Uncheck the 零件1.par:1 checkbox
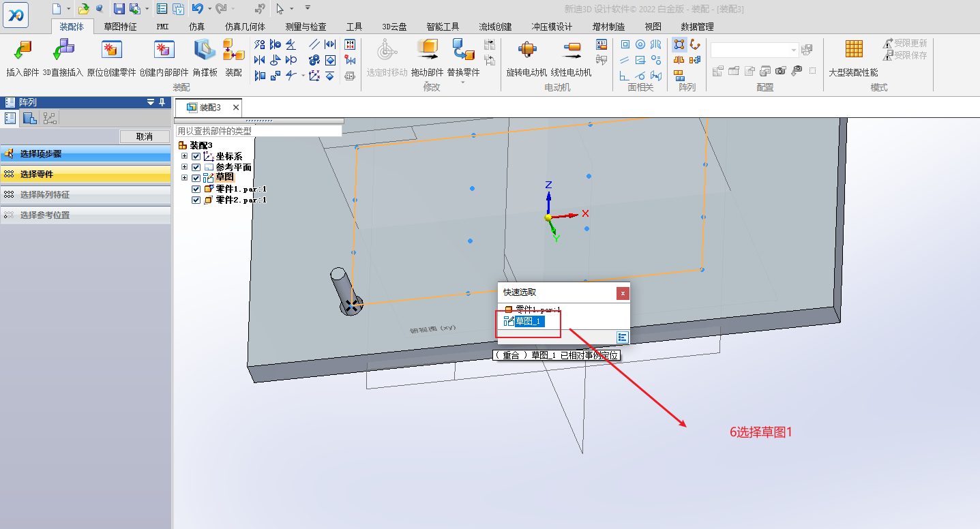The width and height of the screenshot is (980, 529). 196,190
